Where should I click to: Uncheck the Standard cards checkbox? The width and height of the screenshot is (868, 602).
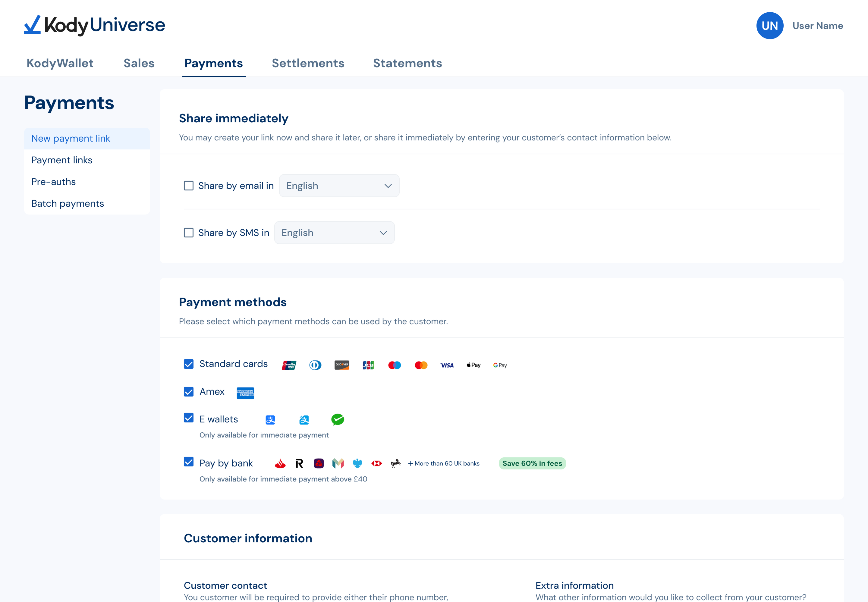pos(189,364)
